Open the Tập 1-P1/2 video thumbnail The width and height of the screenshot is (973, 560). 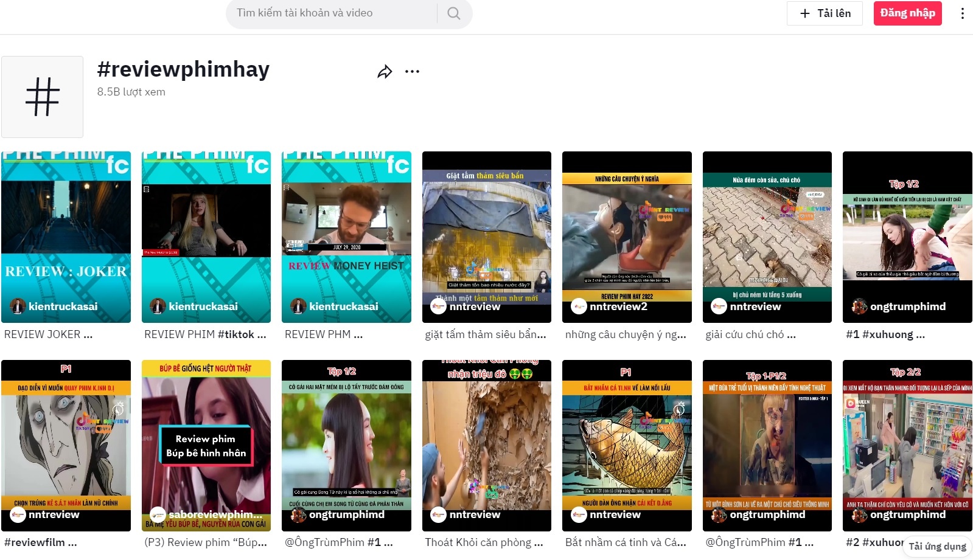click(x=767, y=446)
